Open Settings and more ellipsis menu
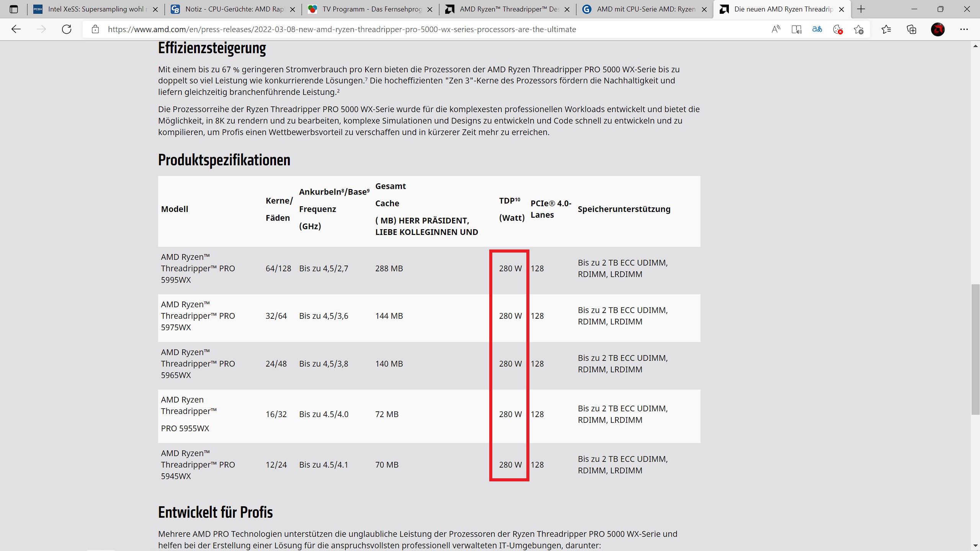Viewport: 980px width, 551px height. tap(964, 29)
